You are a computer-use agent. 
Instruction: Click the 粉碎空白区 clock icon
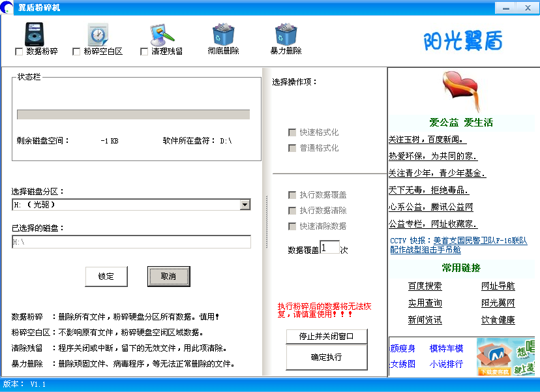(98, 34)
